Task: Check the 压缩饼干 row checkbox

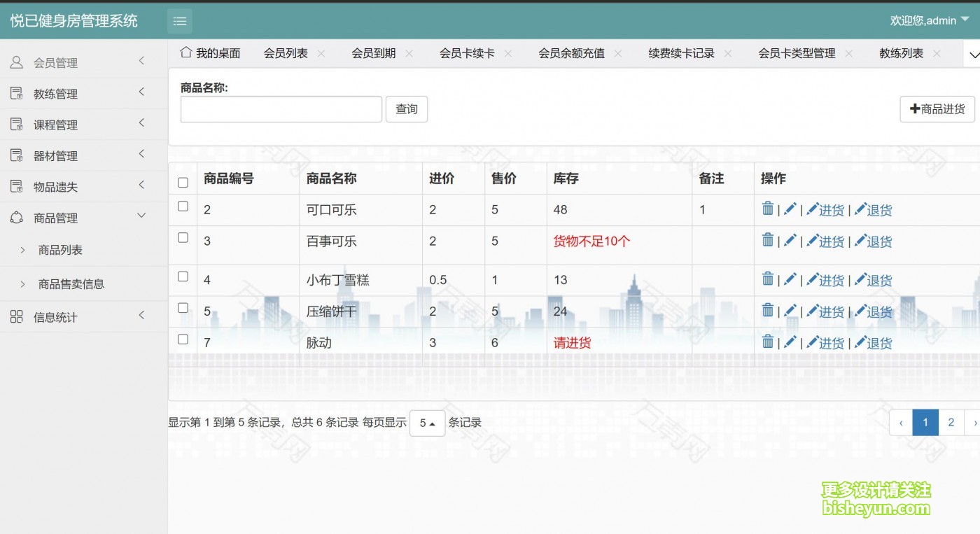Action: (183, 308)
